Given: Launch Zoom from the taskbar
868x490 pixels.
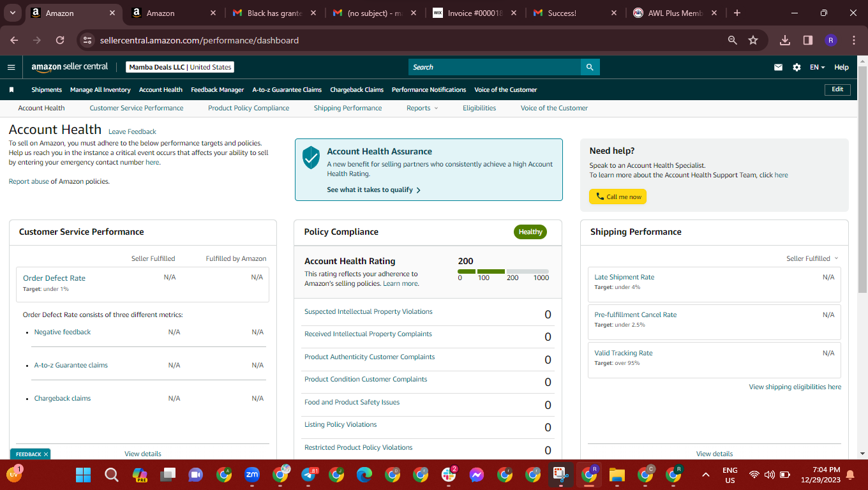Looking at the screenshot, I should (x=252, y=475).
